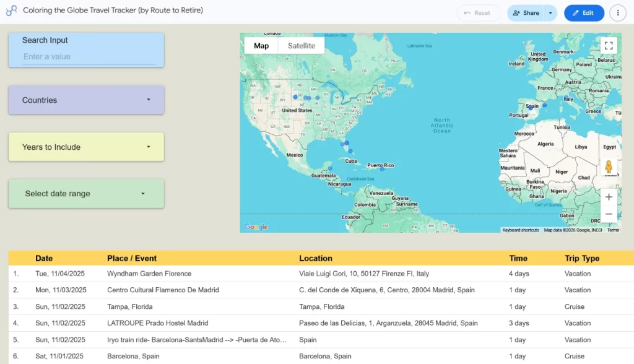Viewport: 634px width, 364px height.
Task: Switch to the Satellite view tab
Action: 302,46
